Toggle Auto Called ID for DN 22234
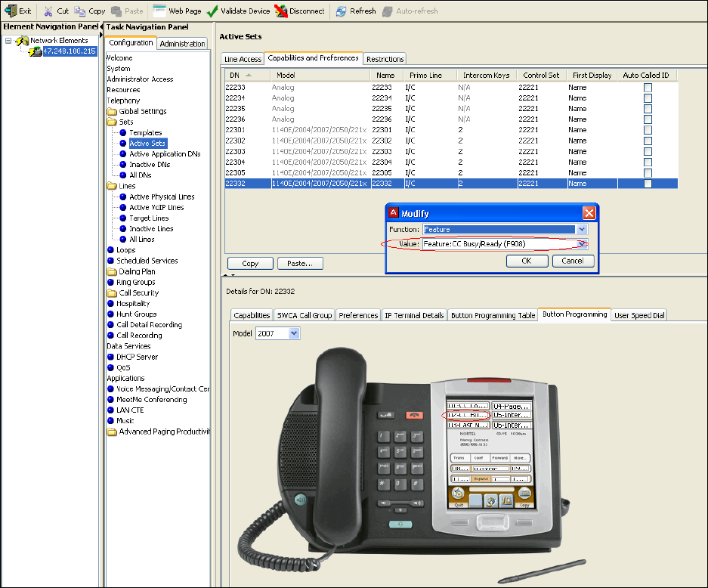The width and height of the screenshot is (708, 588). pos(648,98)
